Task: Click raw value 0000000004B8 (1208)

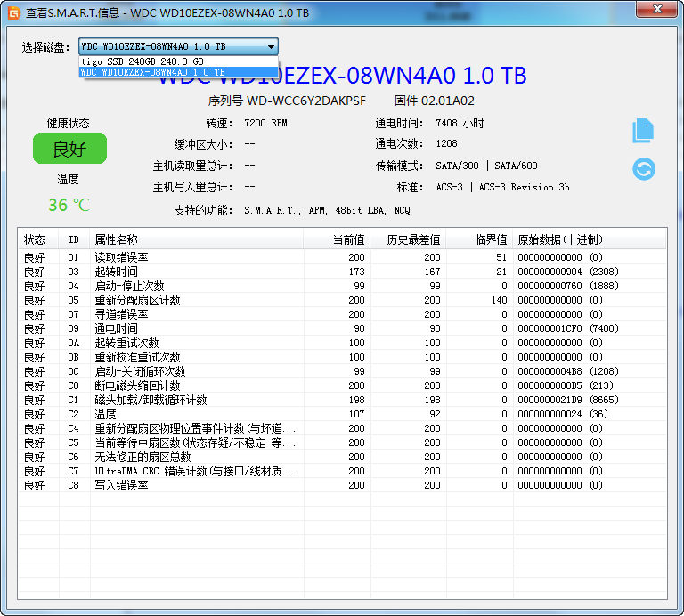Action: pos(568,371)
